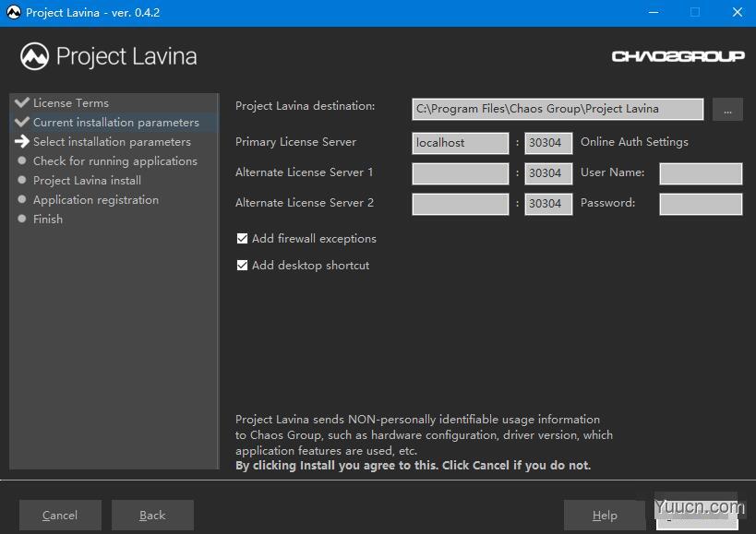Screen dimensions: 756x534
Task: Select Current installation parameters step
Action: click(x=116, y=123)
